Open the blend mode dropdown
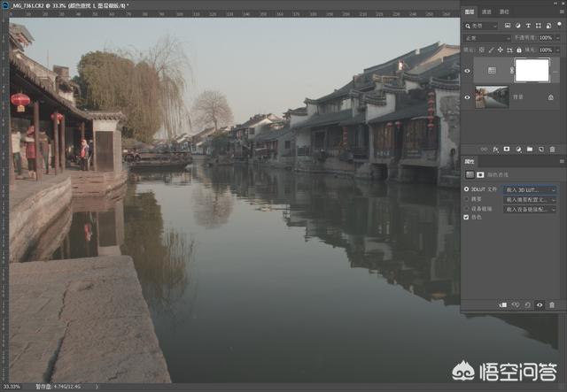567x392 pixels. click(x=487, y=38)
